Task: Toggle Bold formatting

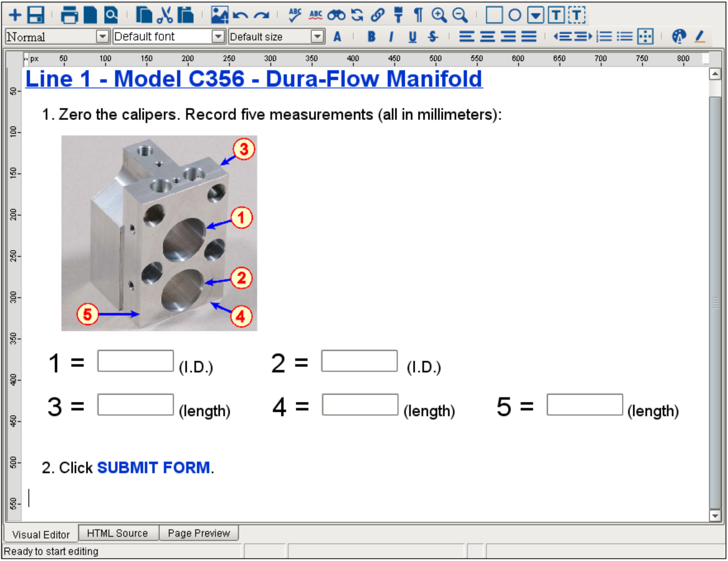Action: pos(371,37)
